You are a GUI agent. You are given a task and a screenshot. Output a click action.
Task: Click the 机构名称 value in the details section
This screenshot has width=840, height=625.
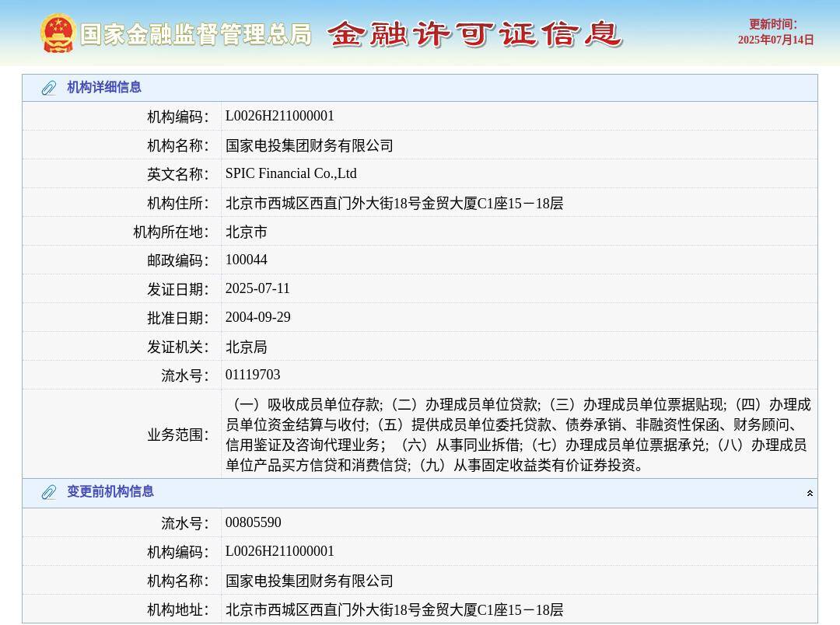(x=309, y=145)
